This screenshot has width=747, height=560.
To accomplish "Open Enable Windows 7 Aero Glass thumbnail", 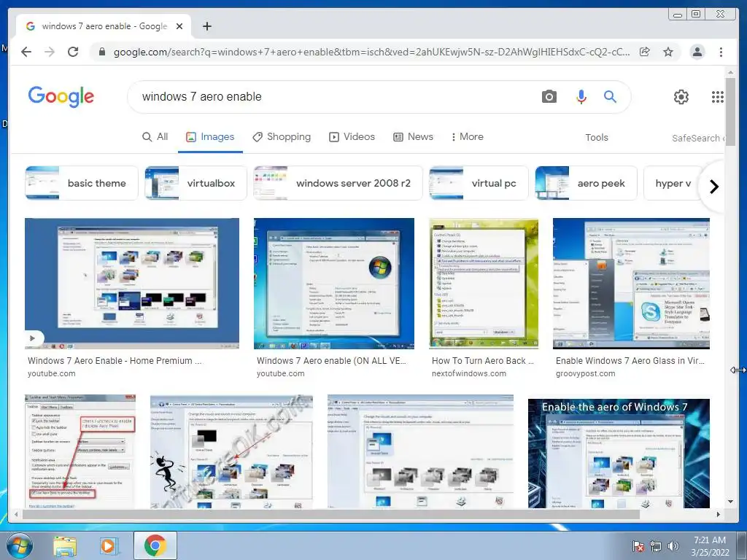I will tap(631, 284).
